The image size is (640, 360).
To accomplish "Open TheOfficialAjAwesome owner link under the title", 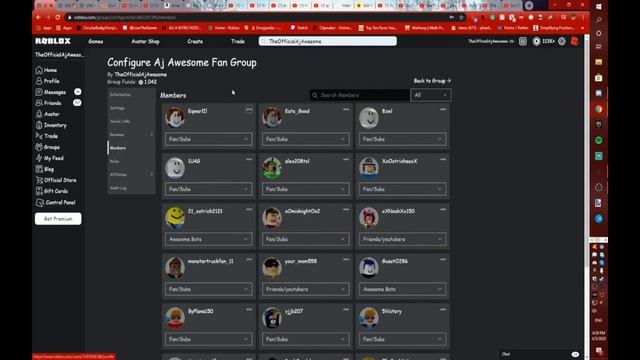I will coord(140,75).
